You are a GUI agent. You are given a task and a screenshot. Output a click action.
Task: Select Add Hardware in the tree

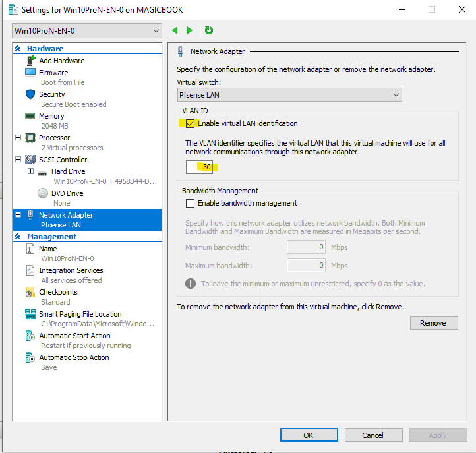(x=61, y=61)
